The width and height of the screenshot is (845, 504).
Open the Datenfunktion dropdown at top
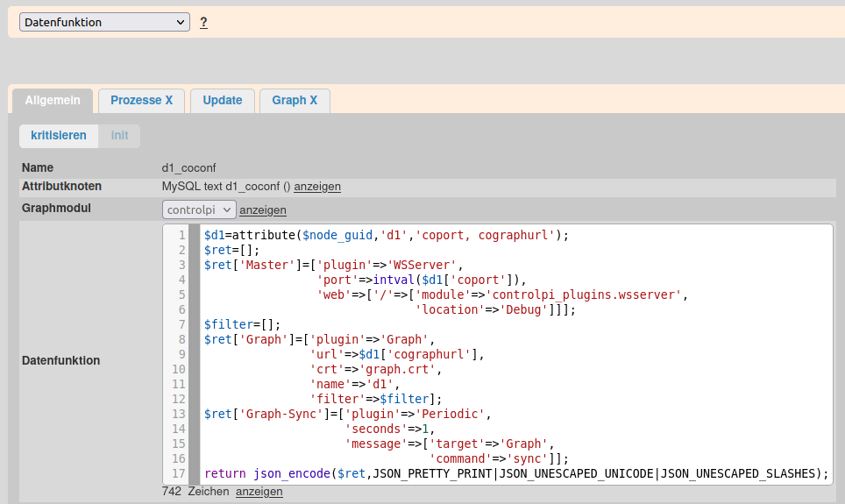pos(104,22)
